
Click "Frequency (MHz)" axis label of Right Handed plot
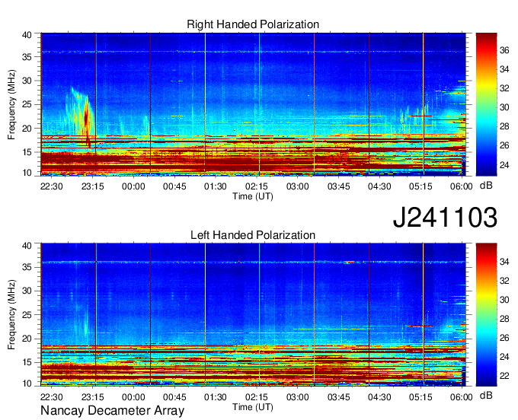[11, 104]
